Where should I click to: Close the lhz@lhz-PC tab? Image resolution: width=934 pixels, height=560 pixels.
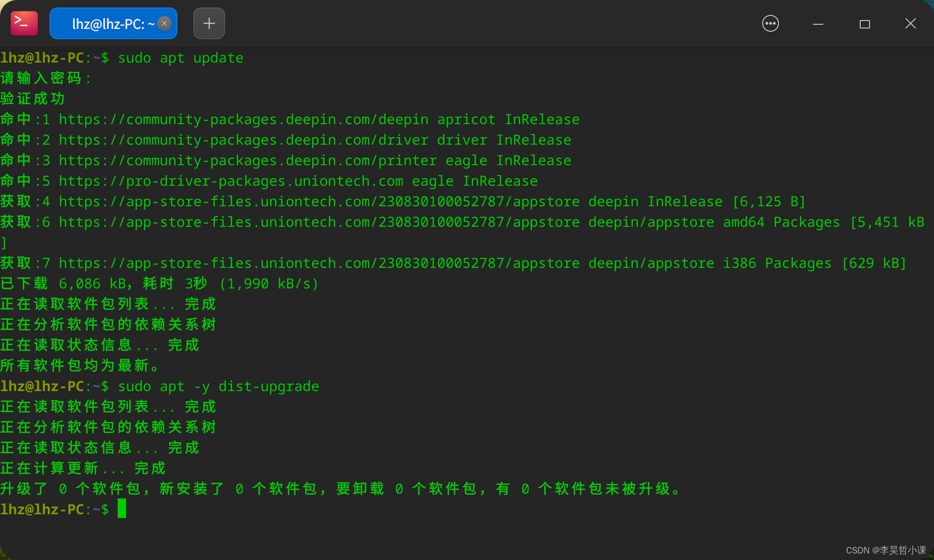pyautogui.click(x=164, y=23)
